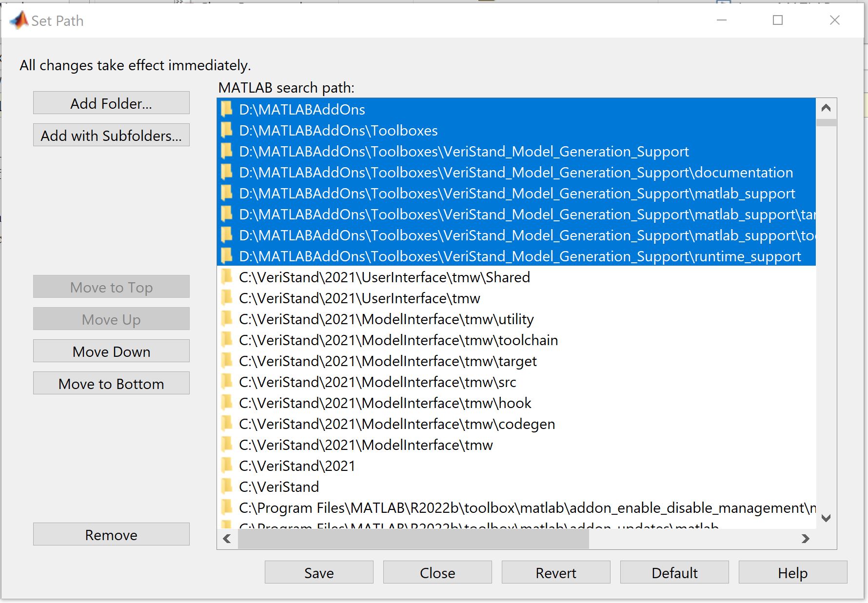
Task: Select VeriStand_Model_Generation_Support\runtime_support entry
Action: pos(516,256)
